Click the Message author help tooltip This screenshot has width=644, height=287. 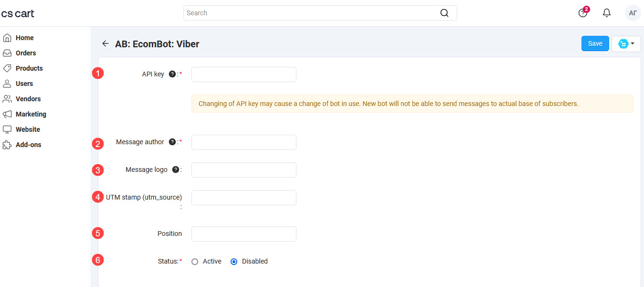click(173, 141)
